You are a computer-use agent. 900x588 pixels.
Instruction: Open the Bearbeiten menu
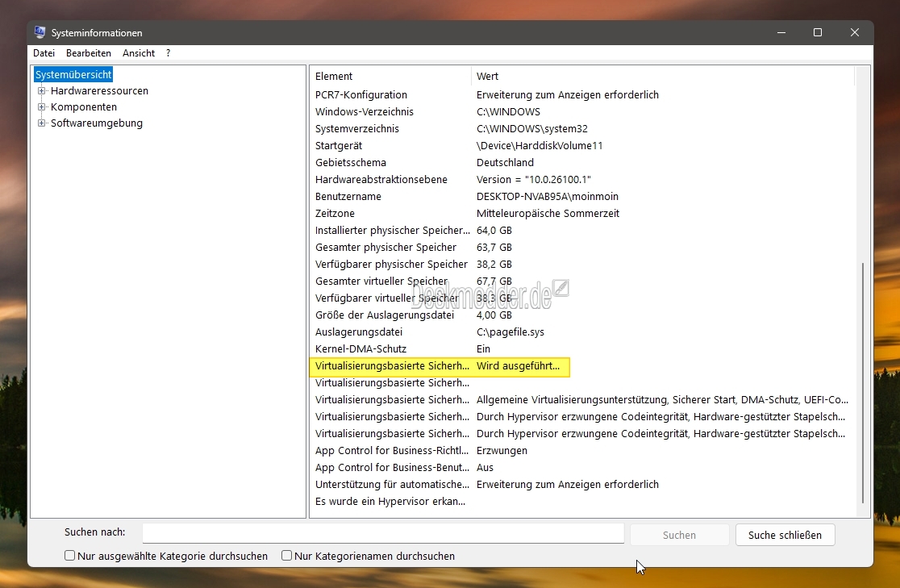pos(89,52)
